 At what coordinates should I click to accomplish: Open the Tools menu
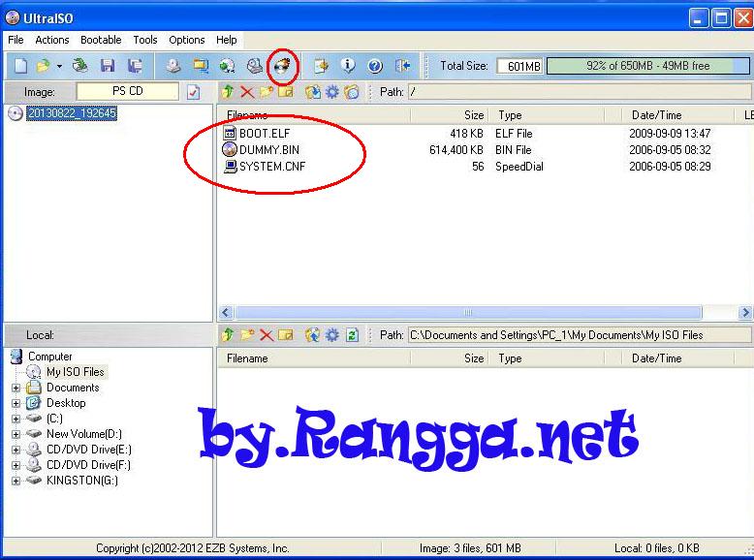[x=145, y=40]
